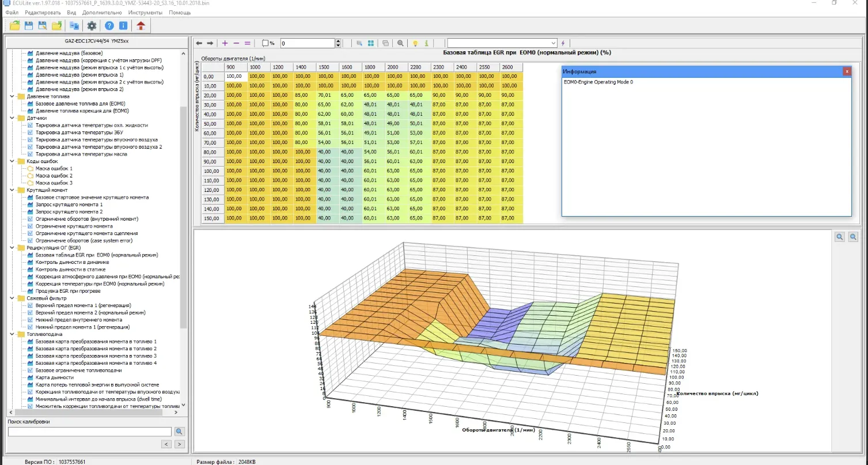Click the purple equals set-value icon
This screenshot has width=868, height=465.
point(248,43)
